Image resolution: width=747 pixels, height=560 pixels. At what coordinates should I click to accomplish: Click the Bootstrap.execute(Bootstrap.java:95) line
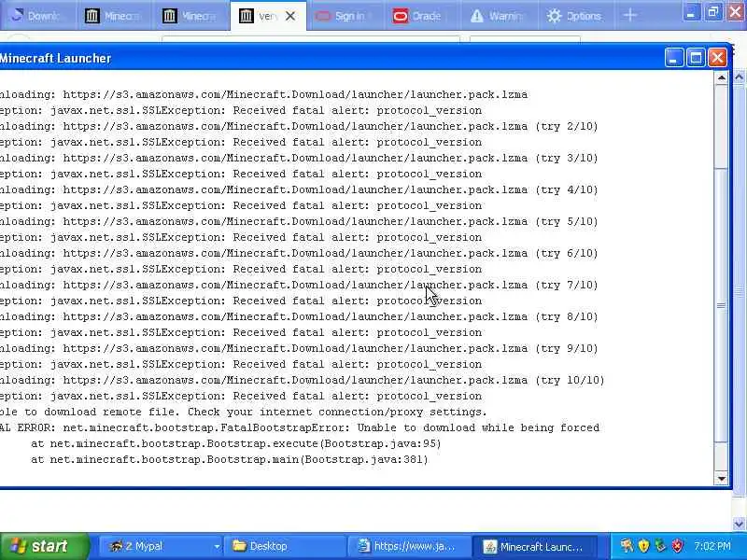236,444
